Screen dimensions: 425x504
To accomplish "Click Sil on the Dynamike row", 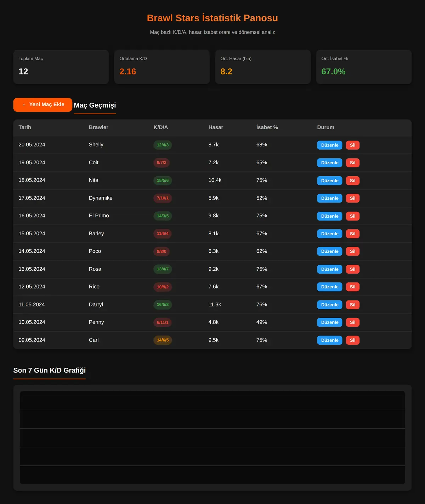I will click(x=353, y=198).
